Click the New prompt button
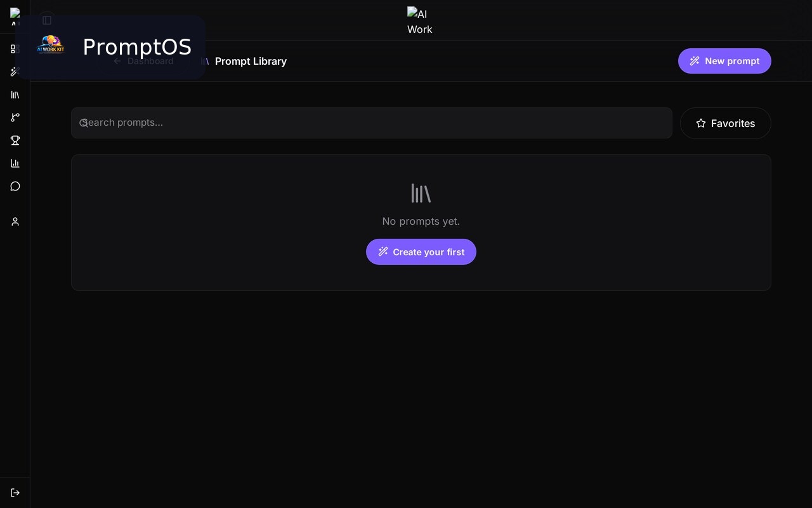The width and height of the screenshot is (812, 508). pos(724,61)
